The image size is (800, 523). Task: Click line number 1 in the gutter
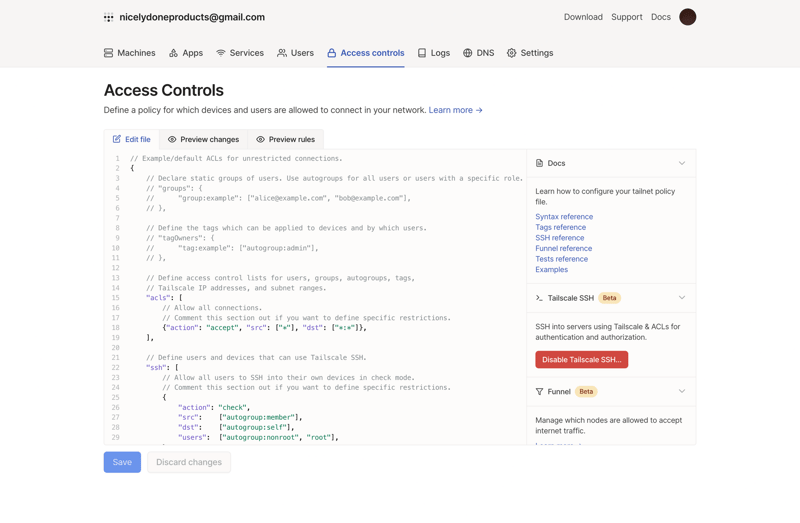pos(117,159)
